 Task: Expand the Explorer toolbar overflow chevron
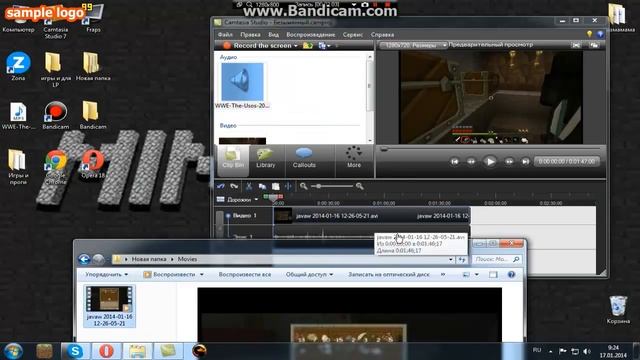[443, 274]
